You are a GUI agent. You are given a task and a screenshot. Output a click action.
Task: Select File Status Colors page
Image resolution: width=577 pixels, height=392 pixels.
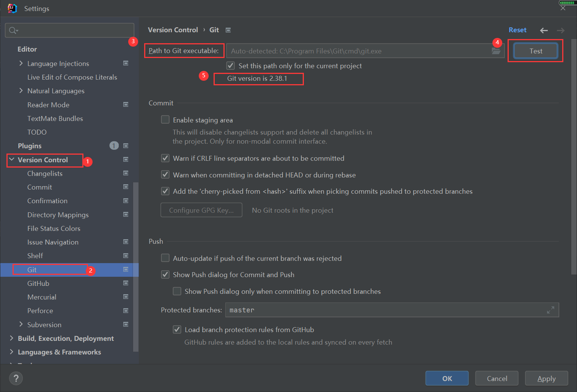[x=54, y=228]
